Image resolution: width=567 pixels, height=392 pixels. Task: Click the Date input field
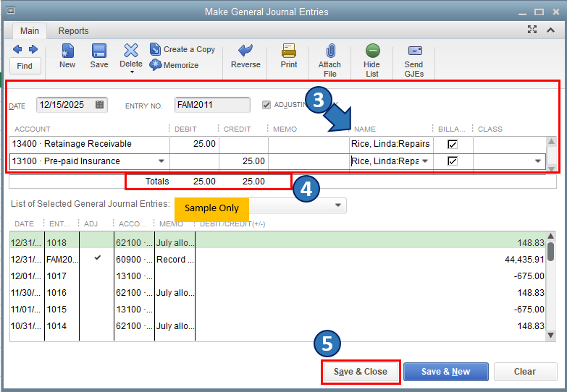(x=72, y=105)
